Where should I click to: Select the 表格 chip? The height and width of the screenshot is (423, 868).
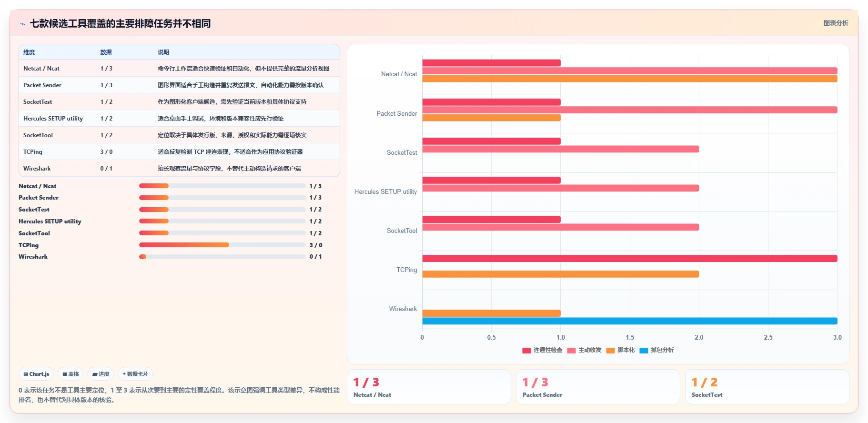click(71, 374)
